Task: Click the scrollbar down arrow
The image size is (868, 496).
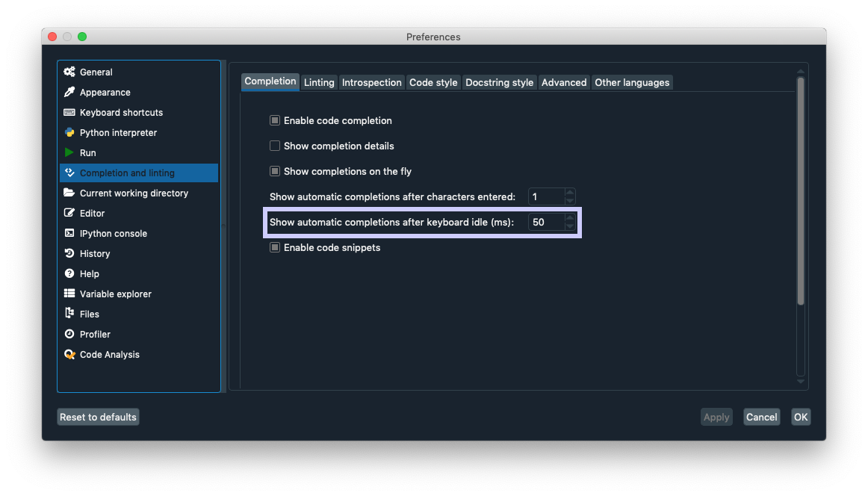Action: coord(801,381)
